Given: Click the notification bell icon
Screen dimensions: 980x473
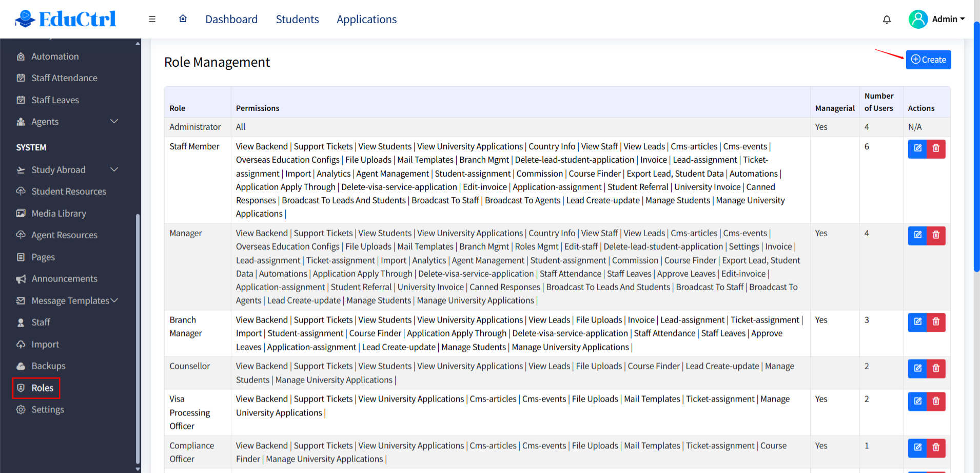Looking at the screenshot, I should coord(887,20).
